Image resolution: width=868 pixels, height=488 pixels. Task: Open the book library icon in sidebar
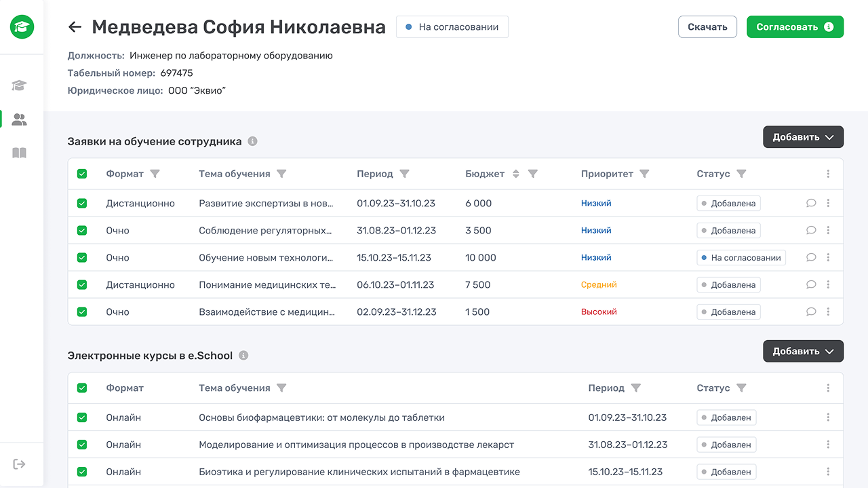click(20, 153)
